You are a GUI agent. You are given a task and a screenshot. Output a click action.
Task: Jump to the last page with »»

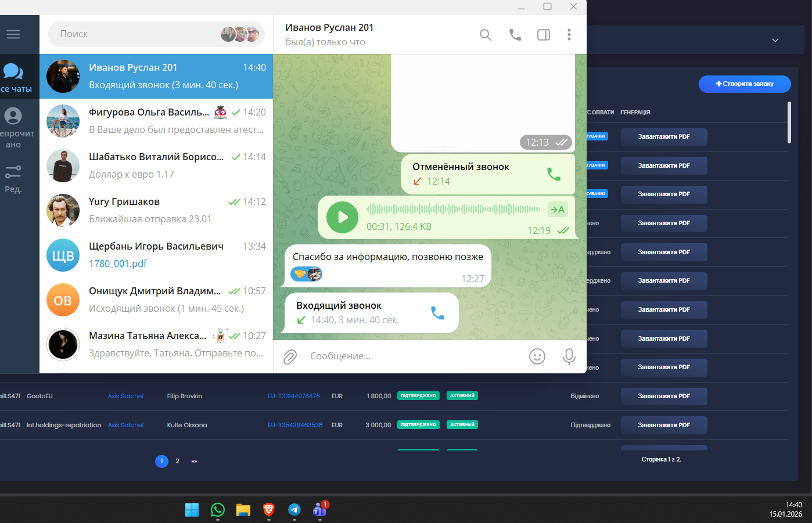coord(194,461)
